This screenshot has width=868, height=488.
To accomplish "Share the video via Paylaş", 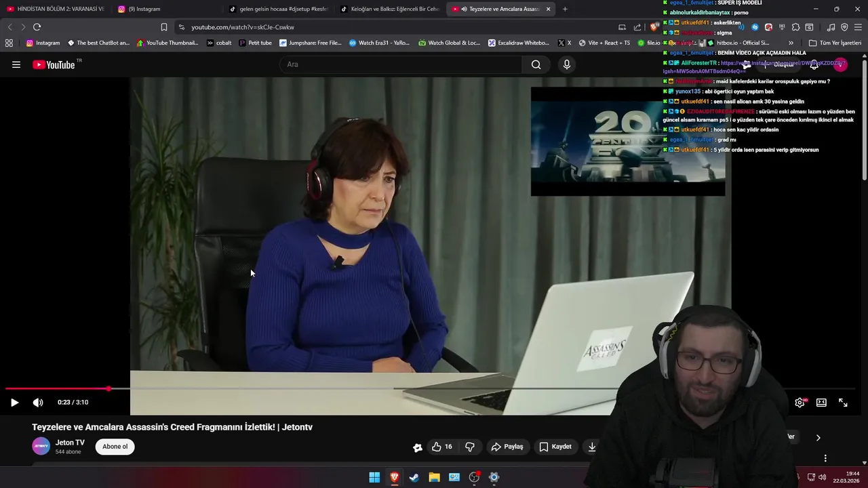I will pyautogui.click(x=507, y=447).
